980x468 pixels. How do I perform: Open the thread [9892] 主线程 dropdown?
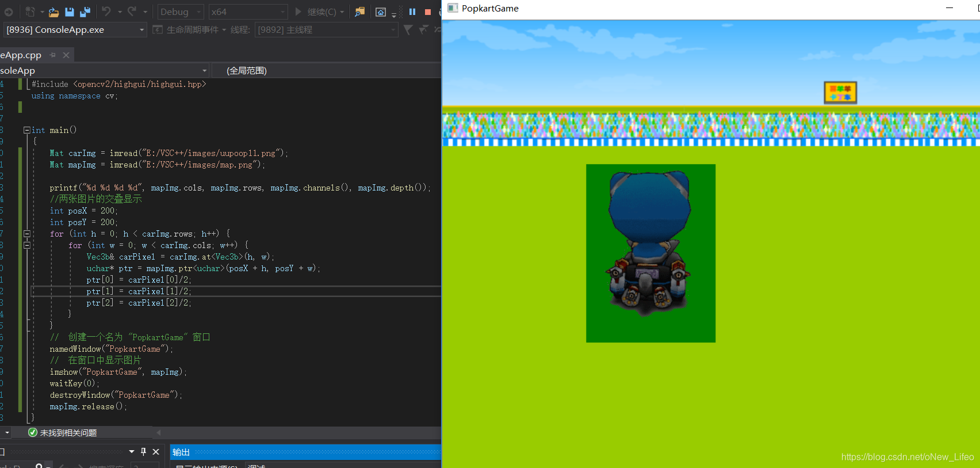pos(326,29)
